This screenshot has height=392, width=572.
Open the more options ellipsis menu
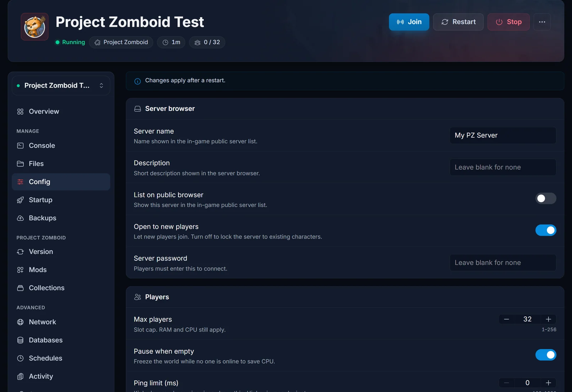coord(542,22)
